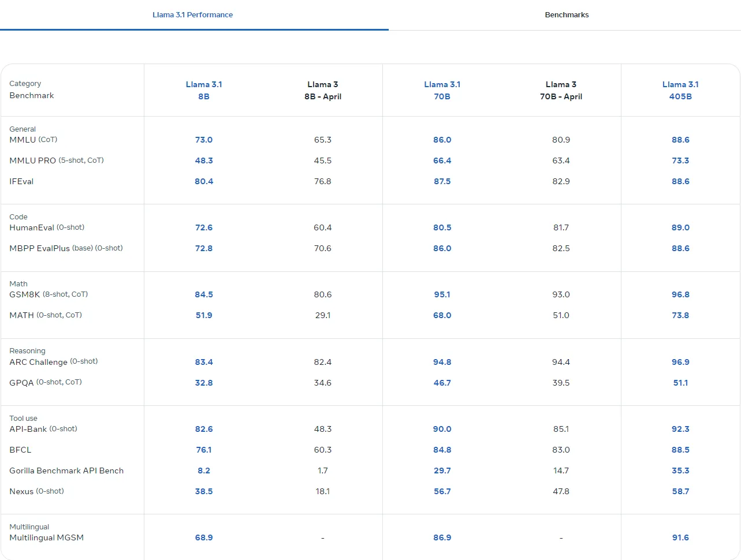Click the 58.7 Nexus score

[680, 491]
